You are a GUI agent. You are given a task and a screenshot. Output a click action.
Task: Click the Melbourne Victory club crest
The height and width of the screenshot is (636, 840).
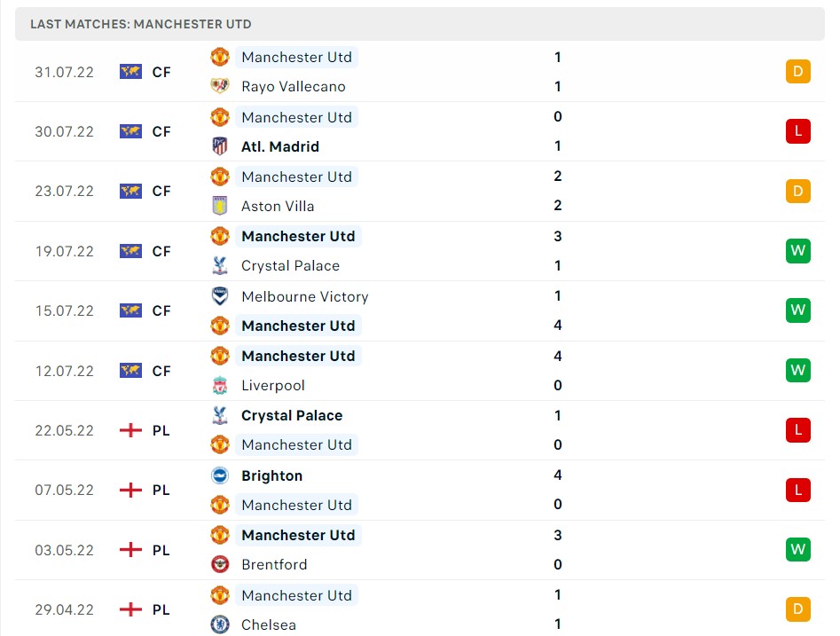pos(219,296)
